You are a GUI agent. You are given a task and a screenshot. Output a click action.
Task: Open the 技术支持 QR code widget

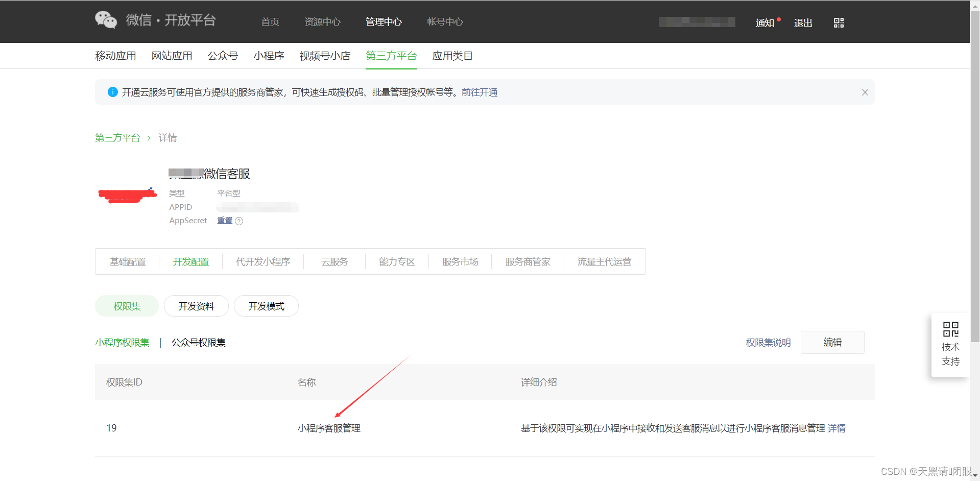950,345
